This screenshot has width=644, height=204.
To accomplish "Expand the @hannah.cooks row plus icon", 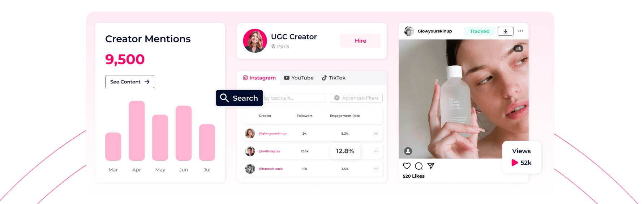I will 376,169.
